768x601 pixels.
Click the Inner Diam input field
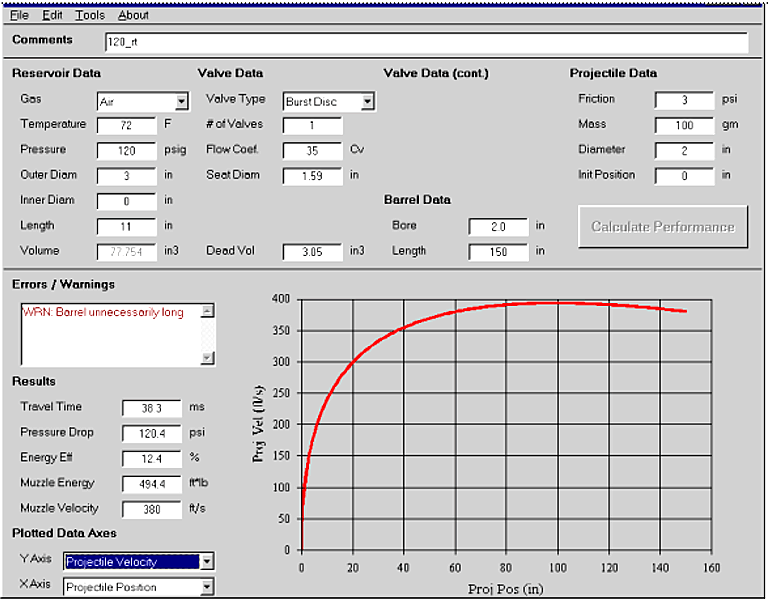pyautogui.click(x=126, y=201)
